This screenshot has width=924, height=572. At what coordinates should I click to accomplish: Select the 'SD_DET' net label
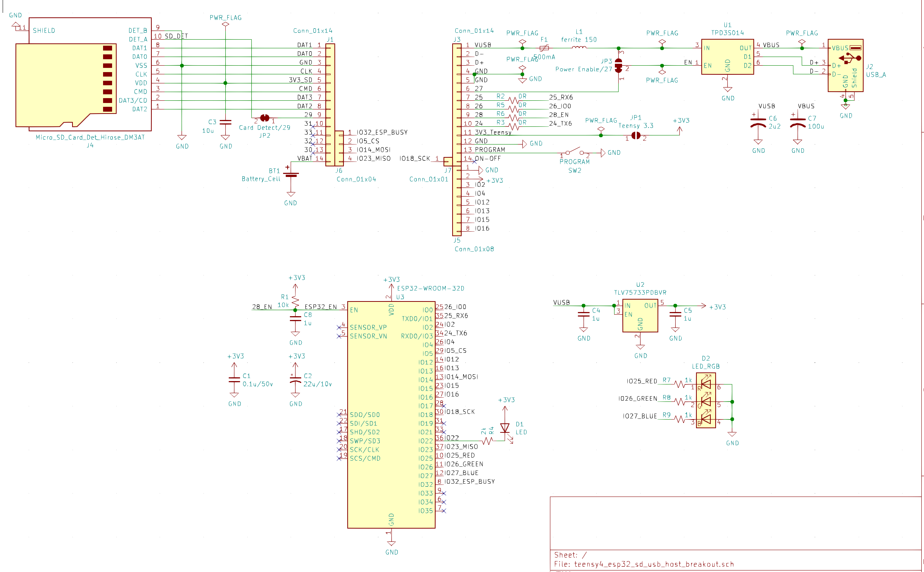click(176, 36)
